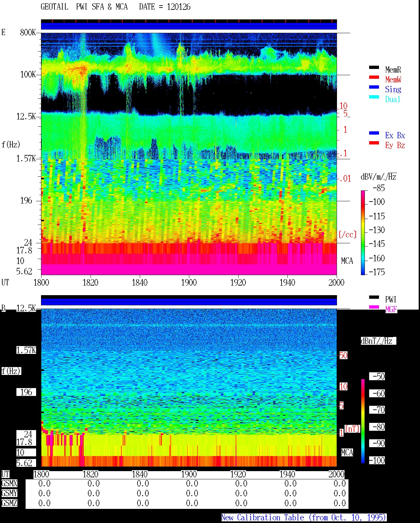This screenshot has height=523, width=420.
Task: Click the red MemW legend swatch
Action: pyautogui.click(x=374, y=77)
